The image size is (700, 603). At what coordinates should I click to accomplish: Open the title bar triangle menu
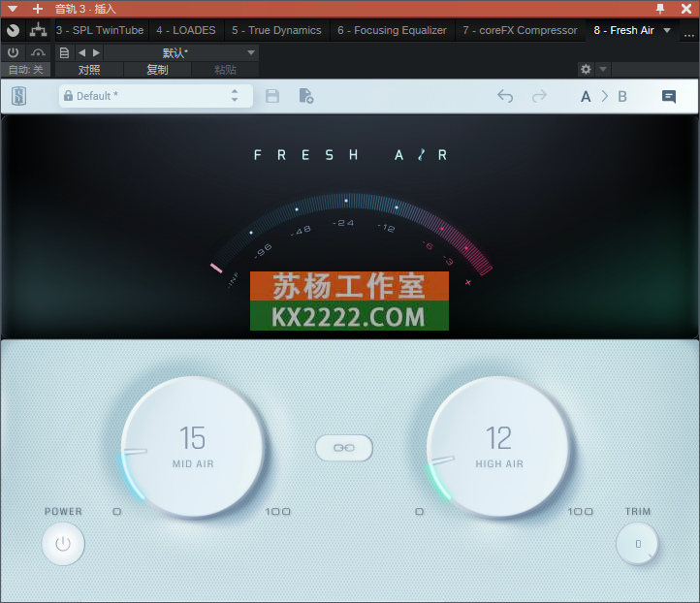(13, 9)
